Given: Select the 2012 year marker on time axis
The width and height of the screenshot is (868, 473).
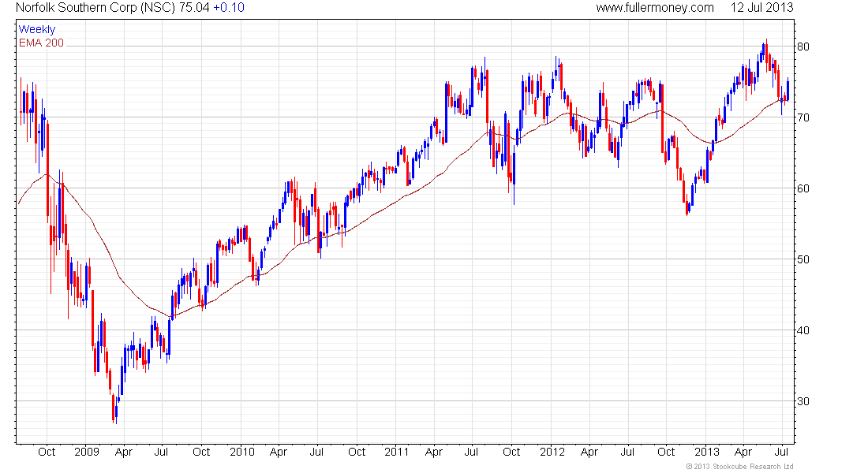Looking at the screenshot, I should 552,452.
